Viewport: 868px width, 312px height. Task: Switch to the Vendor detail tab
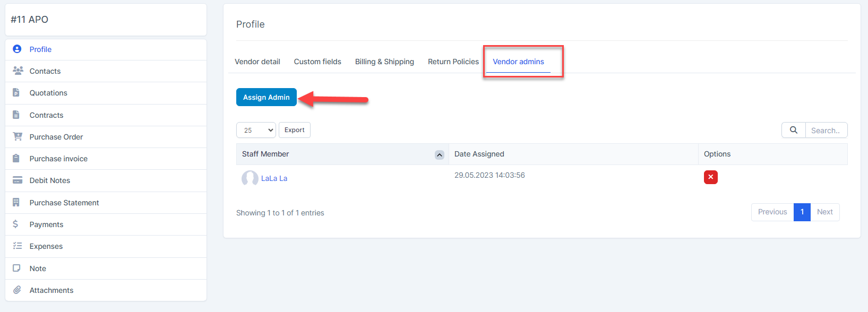(257, 62)
